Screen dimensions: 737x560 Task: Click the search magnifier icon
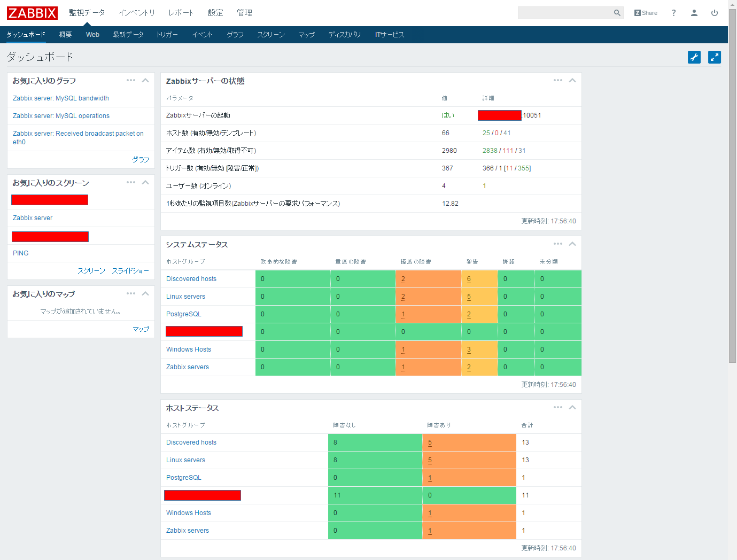click(x=617, y=13)
